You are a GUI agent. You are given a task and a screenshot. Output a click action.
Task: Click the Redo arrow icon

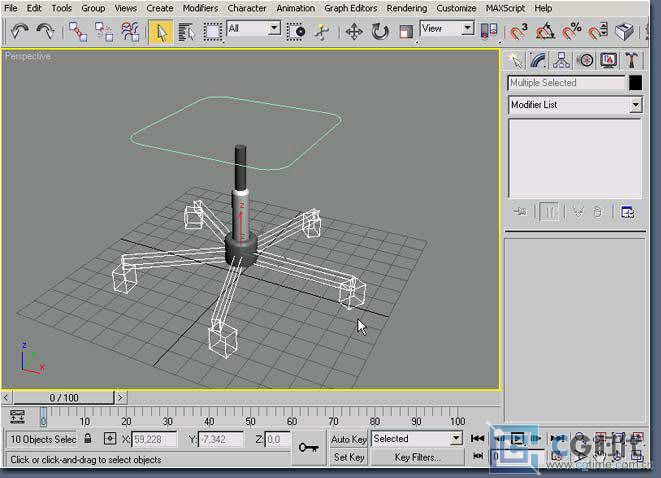(46, 32)
